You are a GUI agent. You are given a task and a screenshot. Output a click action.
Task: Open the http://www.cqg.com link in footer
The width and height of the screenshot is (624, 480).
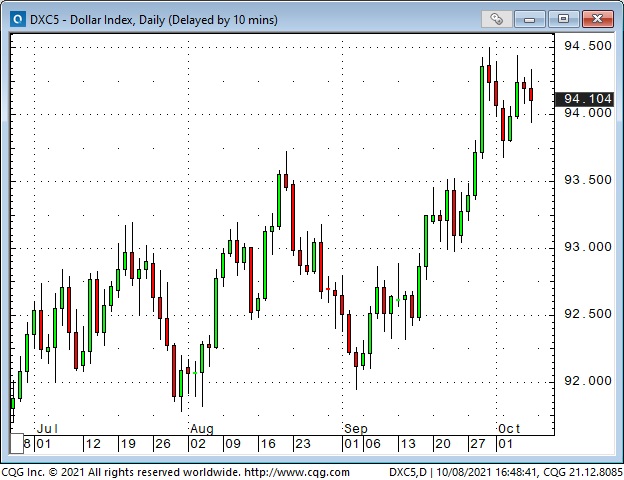coord(297,472)
